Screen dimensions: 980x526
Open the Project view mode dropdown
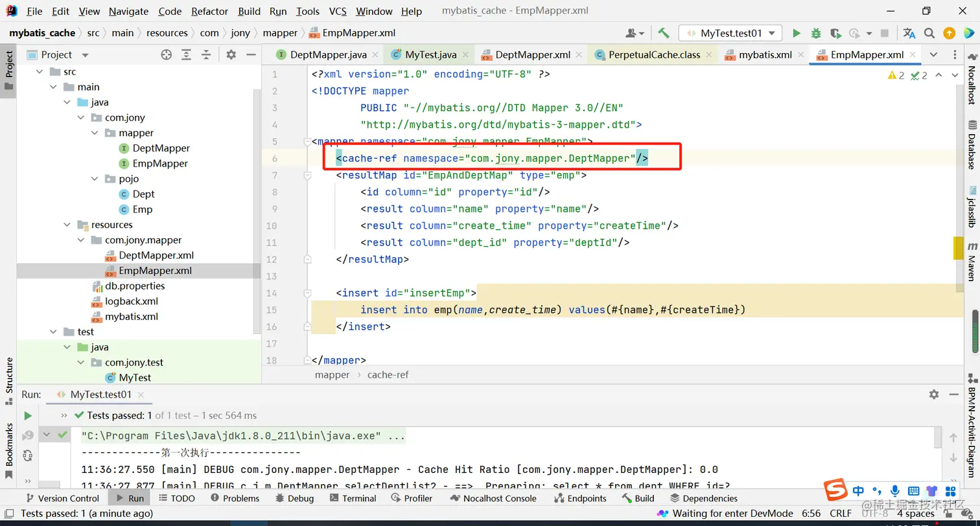click(85, 55)
